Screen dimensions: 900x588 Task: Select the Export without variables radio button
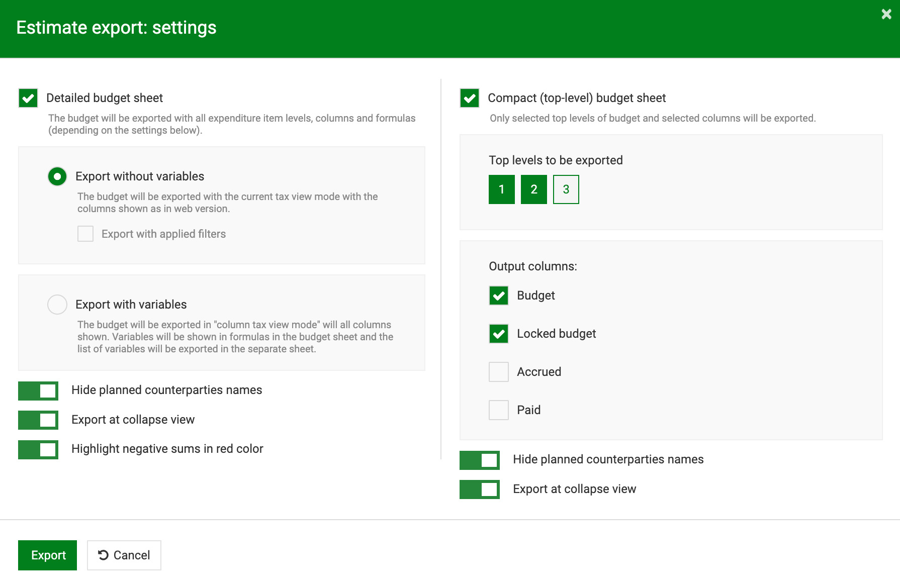[57, 176]
